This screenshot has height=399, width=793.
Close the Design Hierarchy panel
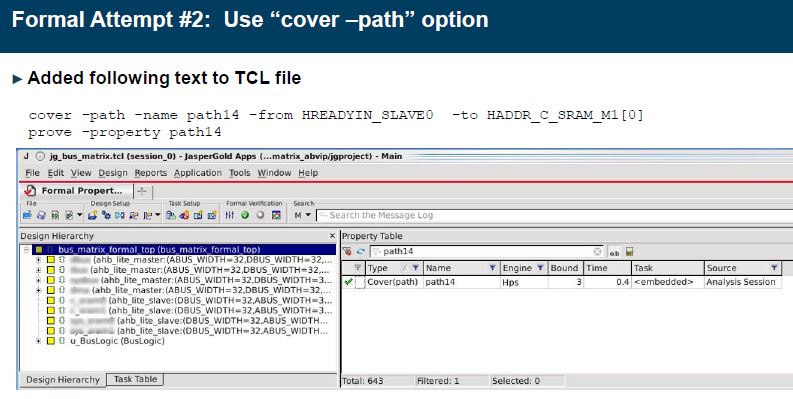click(x=332, y=236)
